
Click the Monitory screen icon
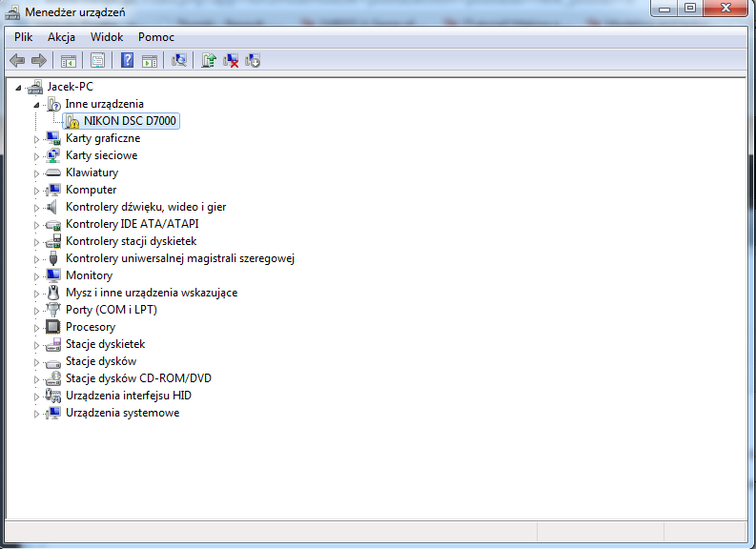pos(53,275)
